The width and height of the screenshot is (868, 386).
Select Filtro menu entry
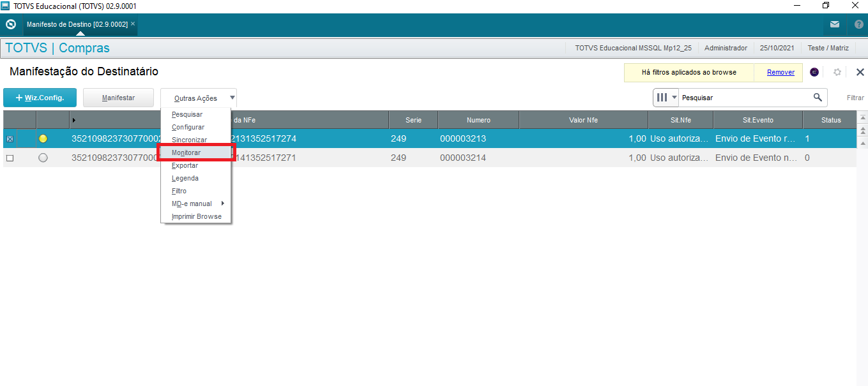(179, 191)
